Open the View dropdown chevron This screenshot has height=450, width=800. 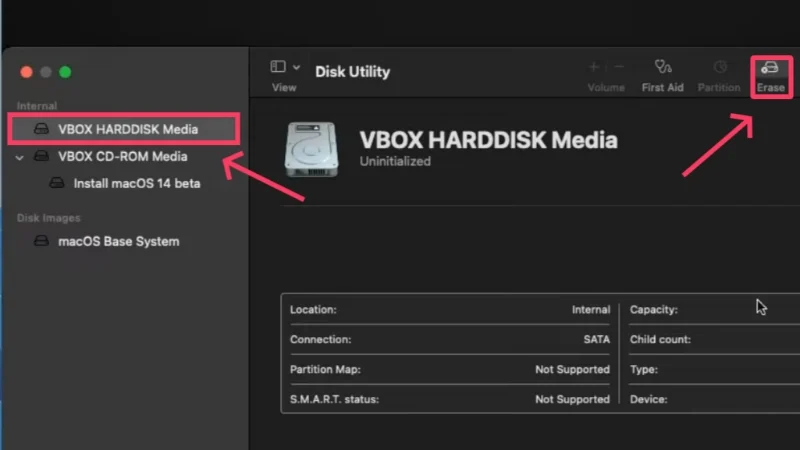pos(296,67)
